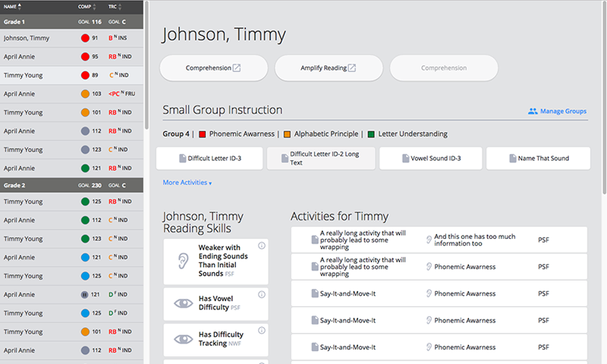Image resolution: width=607 pixels, height=364 pixels.
Task: Open the Comprehension external-link button
Action: pos(214,68)
